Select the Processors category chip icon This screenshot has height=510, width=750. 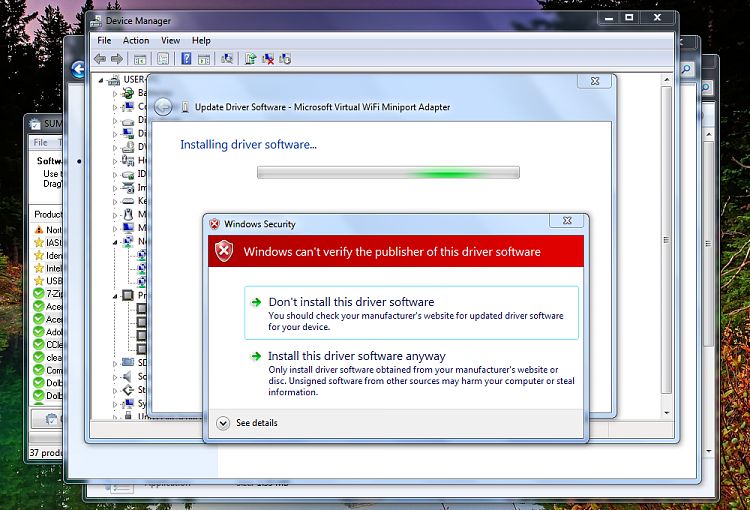(128, 295)
